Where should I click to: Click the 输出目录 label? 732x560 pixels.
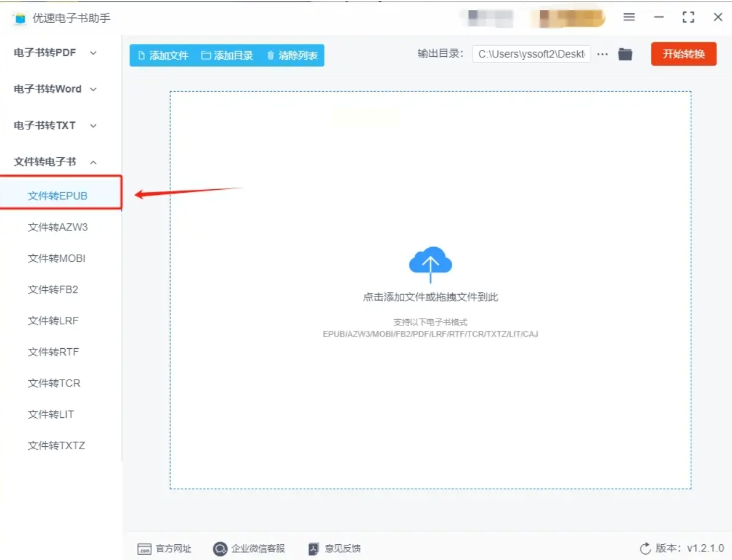[x=441, y=53]
